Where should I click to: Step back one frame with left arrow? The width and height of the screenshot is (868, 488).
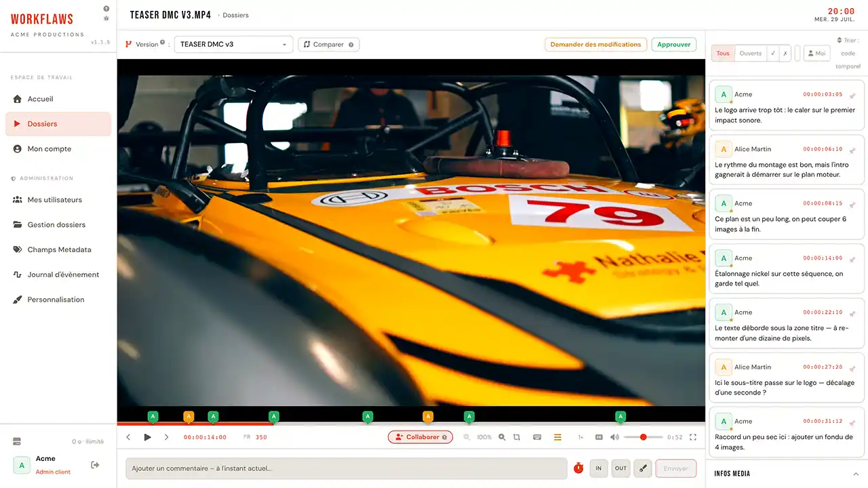128,437
